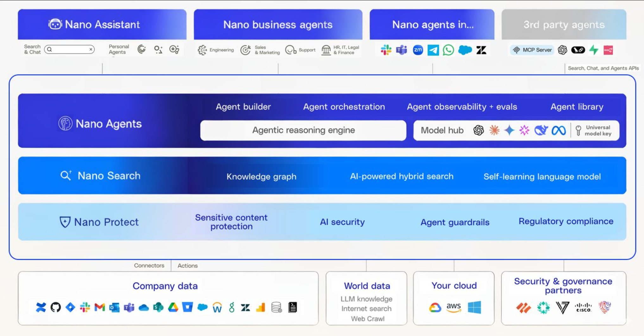
Task: Click the GitHub icon in Company data
Action: tap(56, 307)
